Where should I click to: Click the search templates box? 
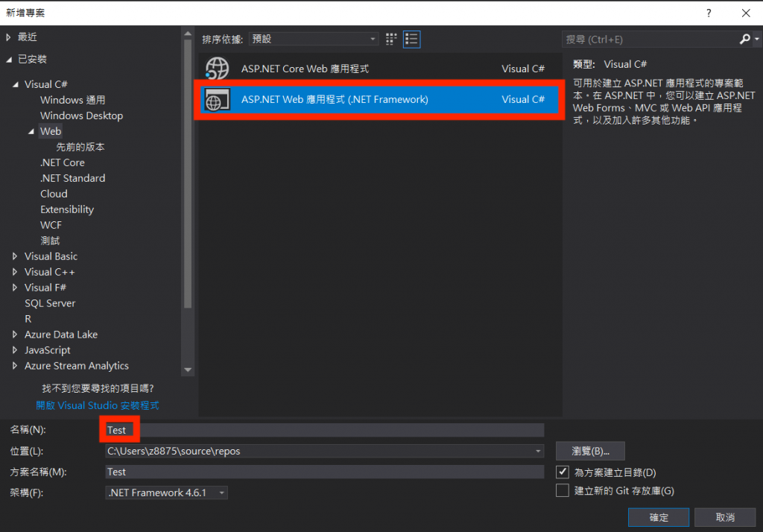[x=650, y=39]
